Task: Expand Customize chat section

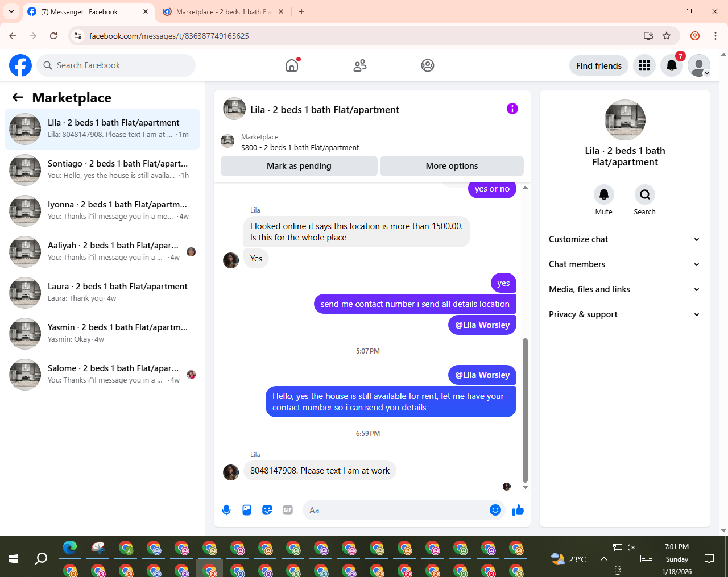Action: [x=624, y=239]
